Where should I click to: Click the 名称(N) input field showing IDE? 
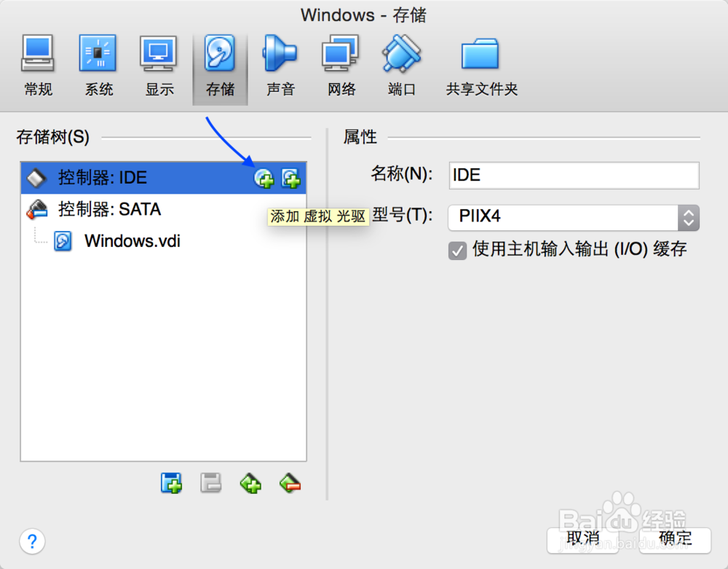[x=574, y=175]
